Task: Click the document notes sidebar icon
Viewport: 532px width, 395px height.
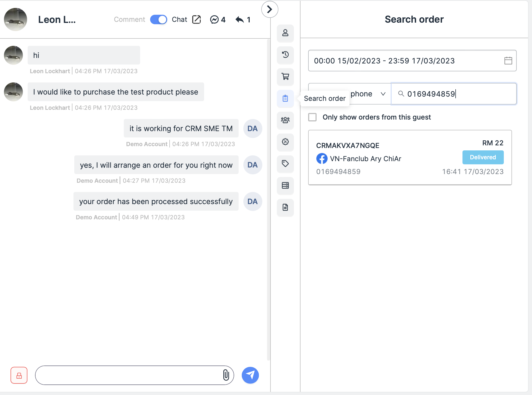Action: 285,208
